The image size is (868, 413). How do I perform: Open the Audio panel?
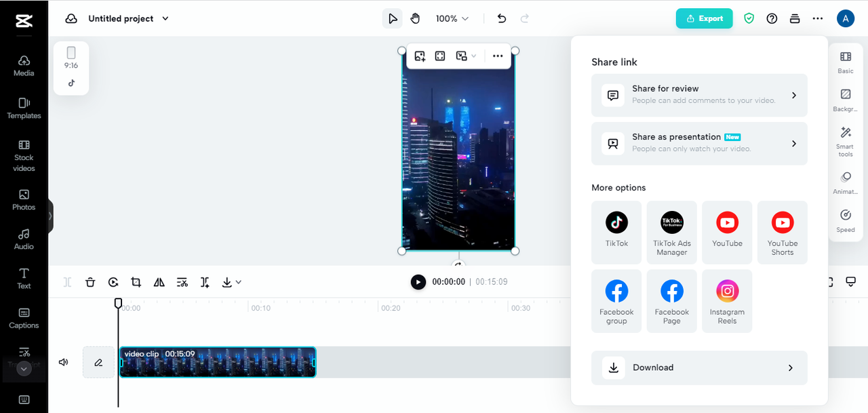[24, 239]
